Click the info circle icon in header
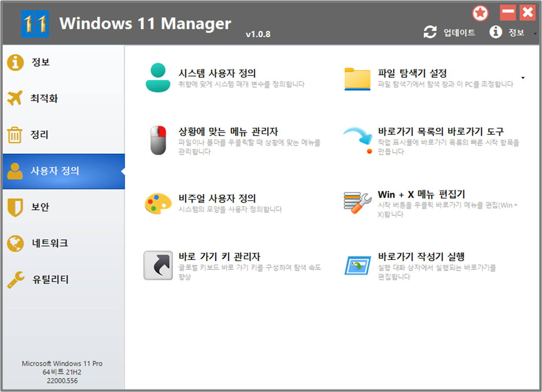 (496, 32)
